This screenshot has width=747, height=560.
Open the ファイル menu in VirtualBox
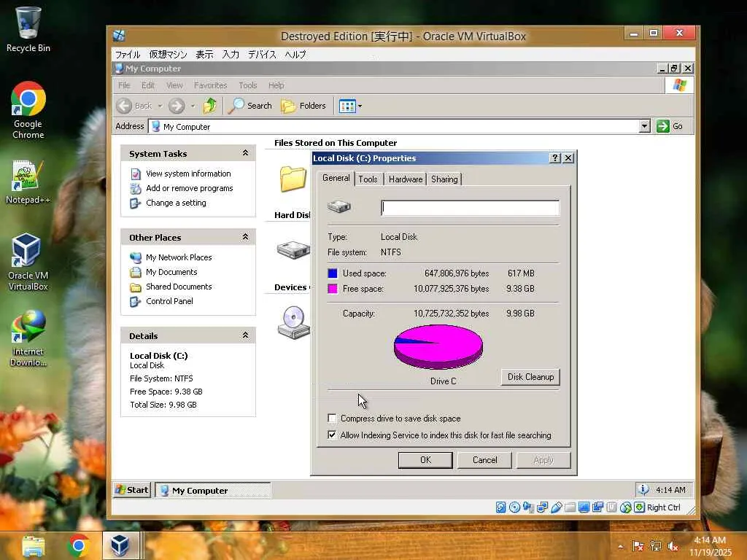coord(128,54)
